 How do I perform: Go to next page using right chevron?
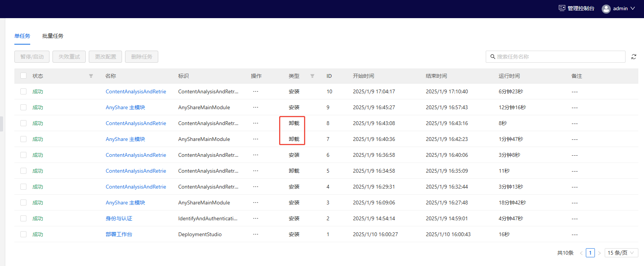coord(599,253)
